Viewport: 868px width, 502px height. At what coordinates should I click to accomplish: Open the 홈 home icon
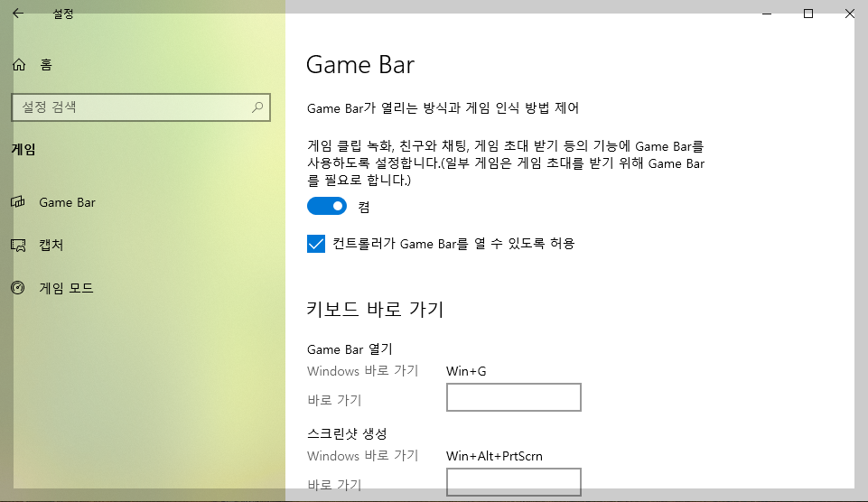[19, 65]
